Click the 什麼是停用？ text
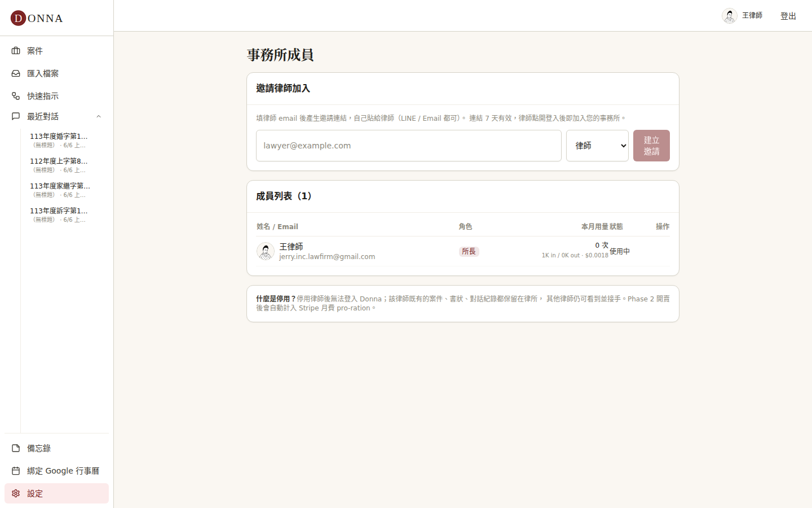The height and width of the screenshot is (508, 812). [276, 299]
